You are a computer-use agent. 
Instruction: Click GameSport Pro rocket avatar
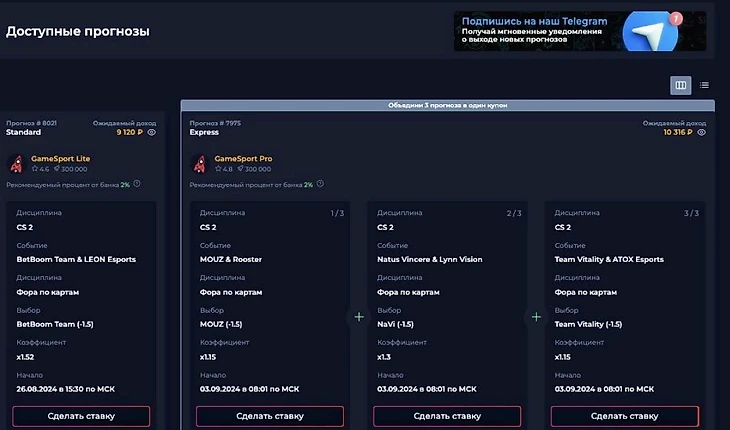click(199, 163)
